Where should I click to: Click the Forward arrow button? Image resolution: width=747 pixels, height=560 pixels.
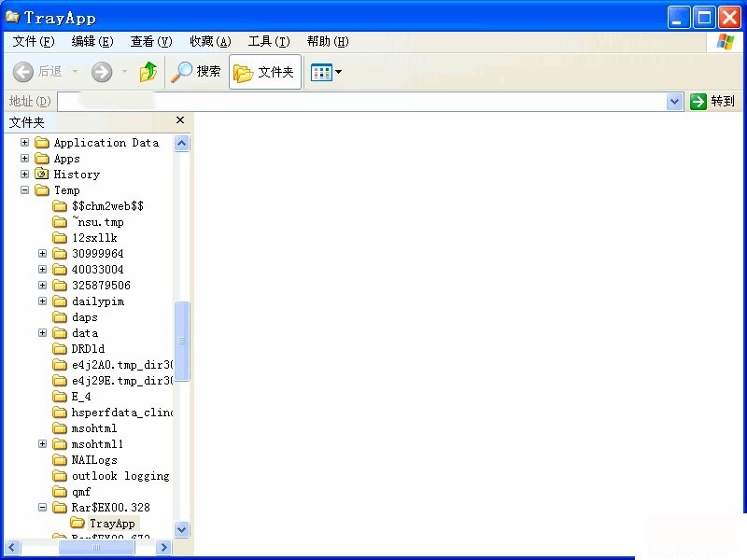click(x=102, y=72)
